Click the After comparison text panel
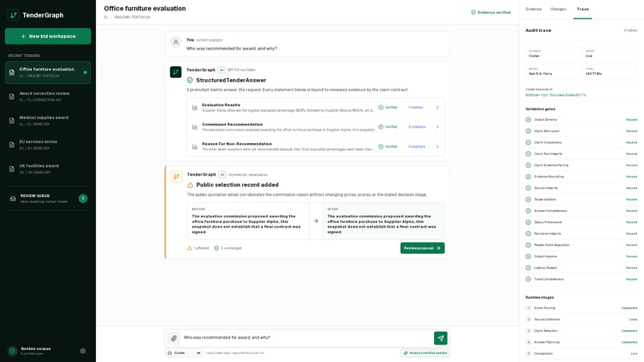The image size is (644, 362). pos(384,221)
